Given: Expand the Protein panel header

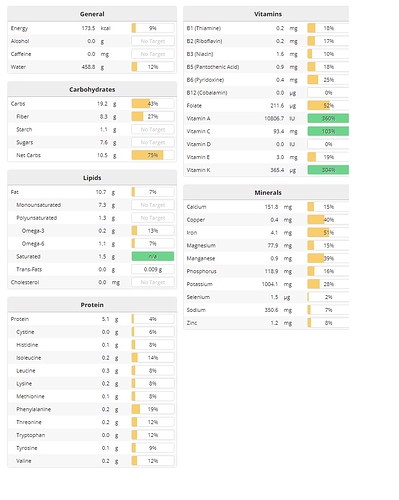Looking at the screenshot, I should [x=92, y=305].
